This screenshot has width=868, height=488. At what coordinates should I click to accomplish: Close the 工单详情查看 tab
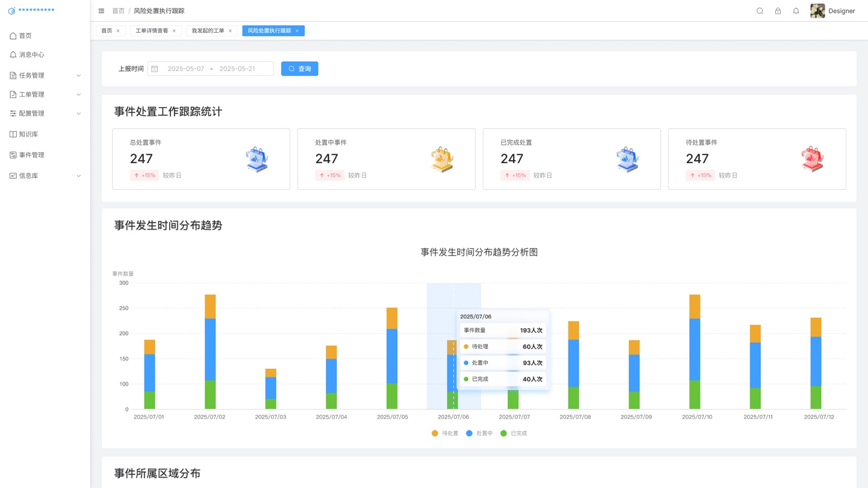174,31
